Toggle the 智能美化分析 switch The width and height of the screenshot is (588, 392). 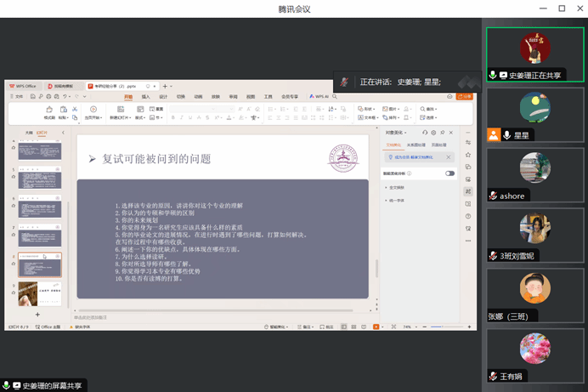point(449,173)
